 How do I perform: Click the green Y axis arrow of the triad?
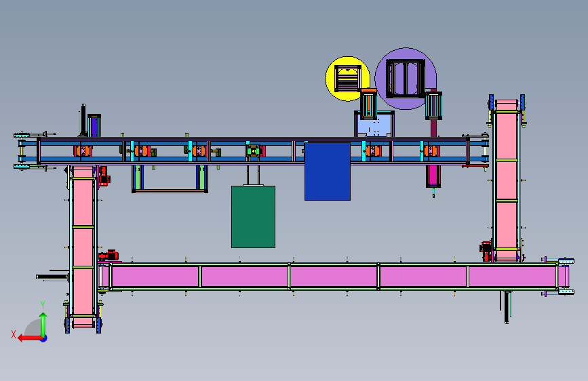click(x=43, y=324)
